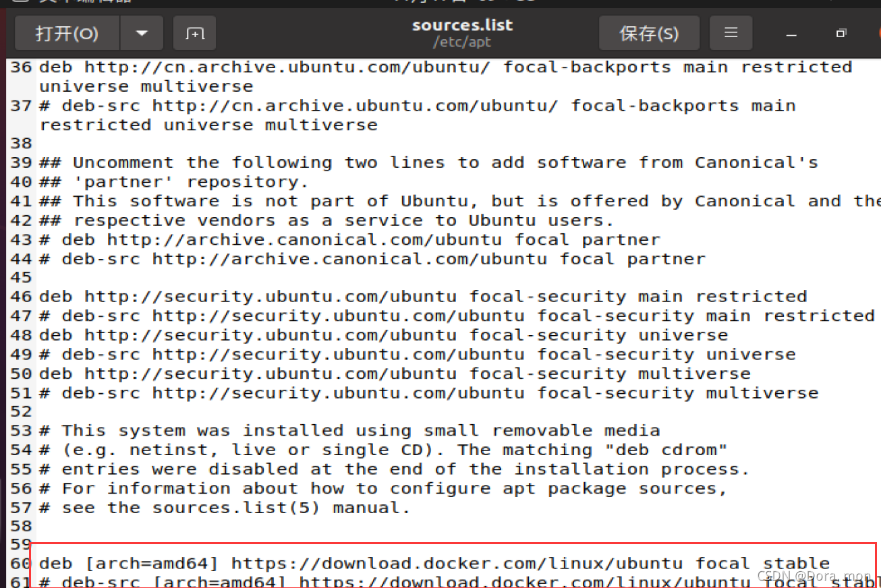Click line 44 deb-src archive.canonical.com partner
The height and width of the screenshot is (588, 881).
coord(372,259)
